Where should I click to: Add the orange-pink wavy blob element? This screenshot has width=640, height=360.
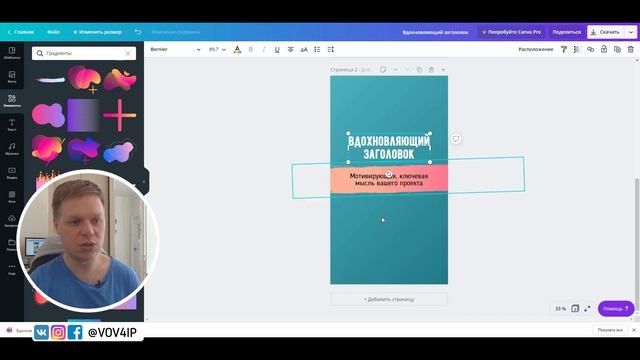point(120,79)
